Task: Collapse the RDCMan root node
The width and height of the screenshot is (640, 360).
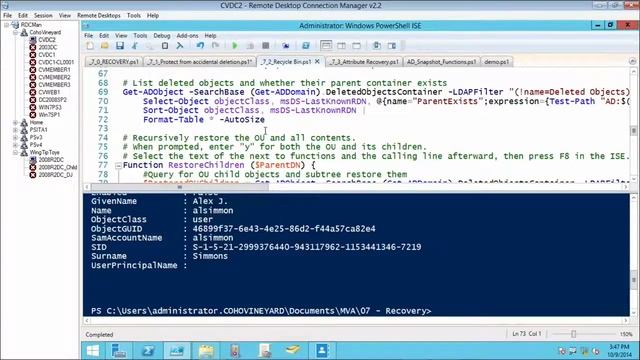Action: (x=7, y=25)
